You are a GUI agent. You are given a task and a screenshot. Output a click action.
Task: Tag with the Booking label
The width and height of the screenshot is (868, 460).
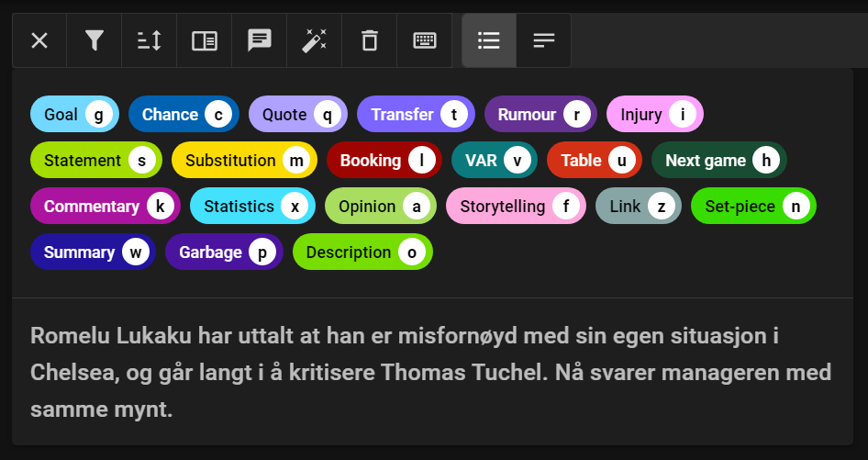pos(384,160)
